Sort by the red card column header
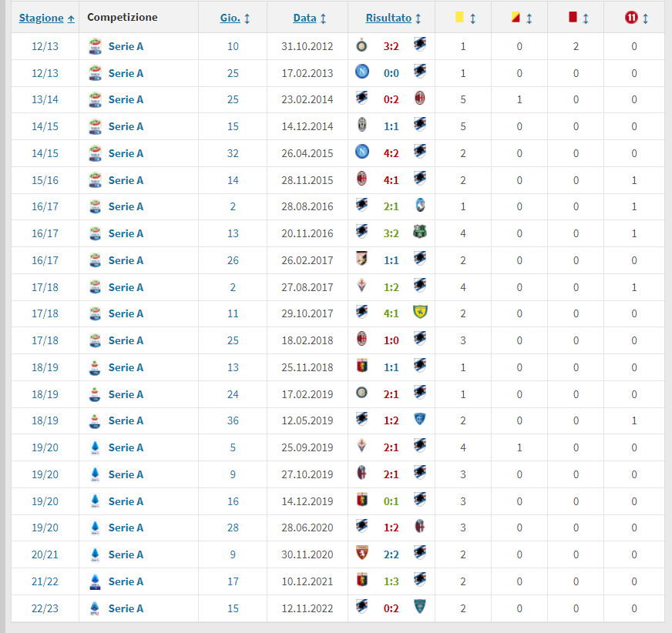Image resolution: width=672 pixels, height=633 pixels. [576, 18]
